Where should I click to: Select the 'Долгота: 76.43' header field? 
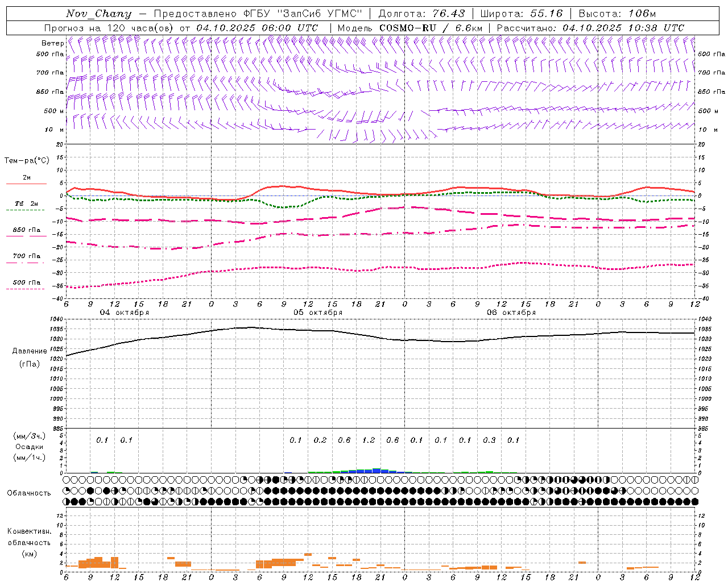(x=421, y=14)
